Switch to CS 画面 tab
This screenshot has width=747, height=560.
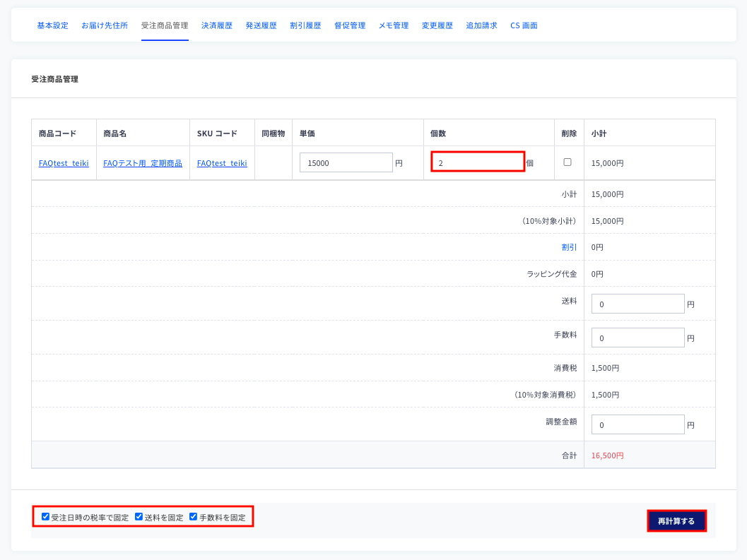pos(524,25)
